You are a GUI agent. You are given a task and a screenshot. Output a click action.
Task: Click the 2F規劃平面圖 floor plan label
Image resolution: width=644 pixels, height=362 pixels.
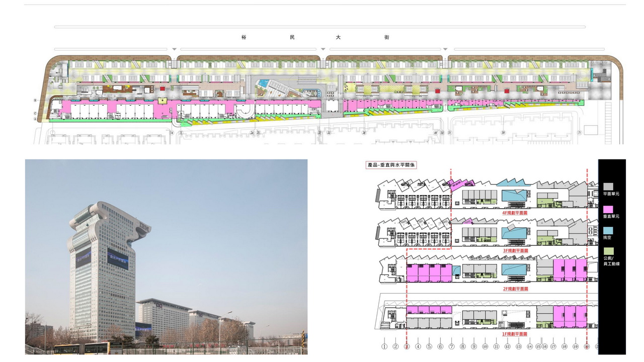(516, 289)
